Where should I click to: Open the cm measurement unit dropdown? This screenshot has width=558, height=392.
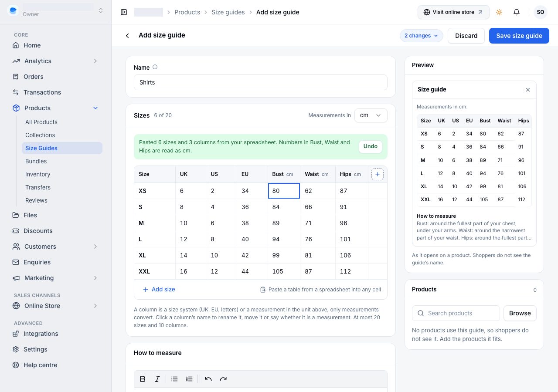tap(371, 115)
